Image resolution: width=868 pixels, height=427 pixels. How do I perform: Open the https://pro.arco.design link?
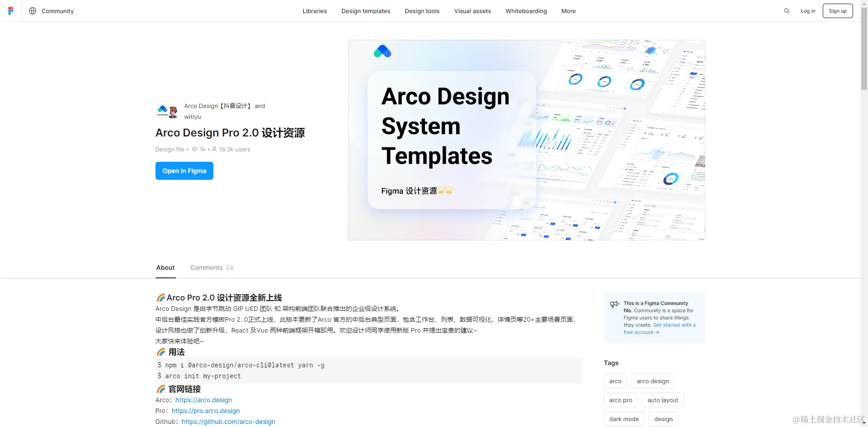click(x=206, y=411)
